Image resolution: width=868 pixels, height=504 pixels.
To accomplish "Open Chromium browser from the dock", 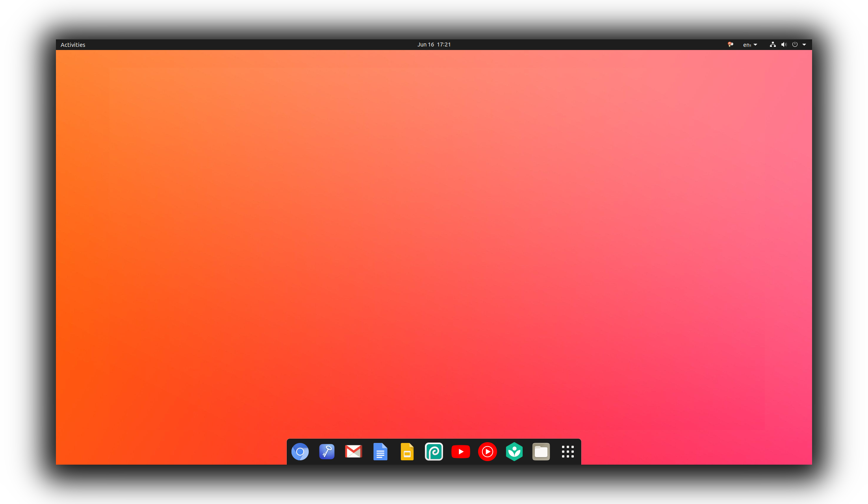I will point(300,452).
